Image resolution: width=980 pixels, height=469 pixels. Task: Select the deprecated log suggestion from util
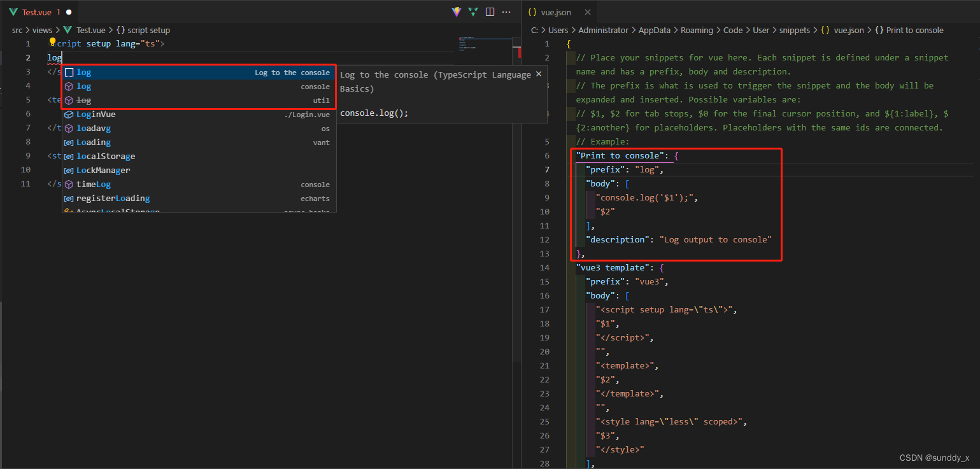[199, 101]
